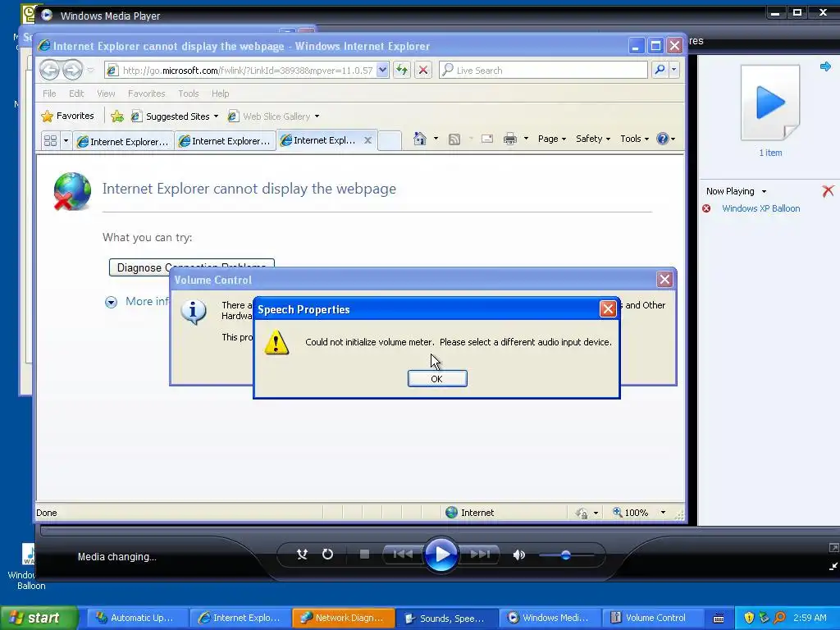The width and height of the screenshot is (840, 630).
Task: Open the View menu in Internet Explorer
Action: pyautogui.click(x=106, y=94)
